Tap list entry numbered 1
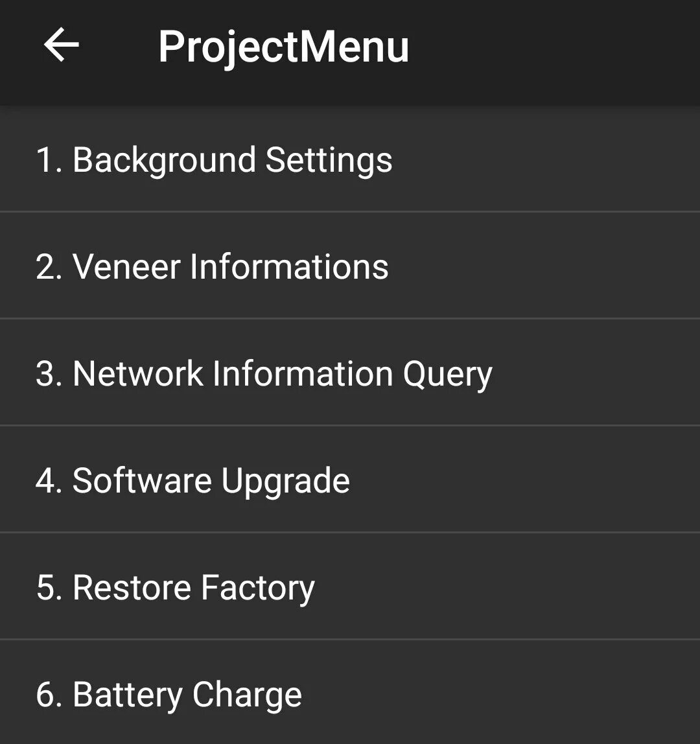Image resolution: width=700 pixels, height=744 pixels. tap(350, 159)
